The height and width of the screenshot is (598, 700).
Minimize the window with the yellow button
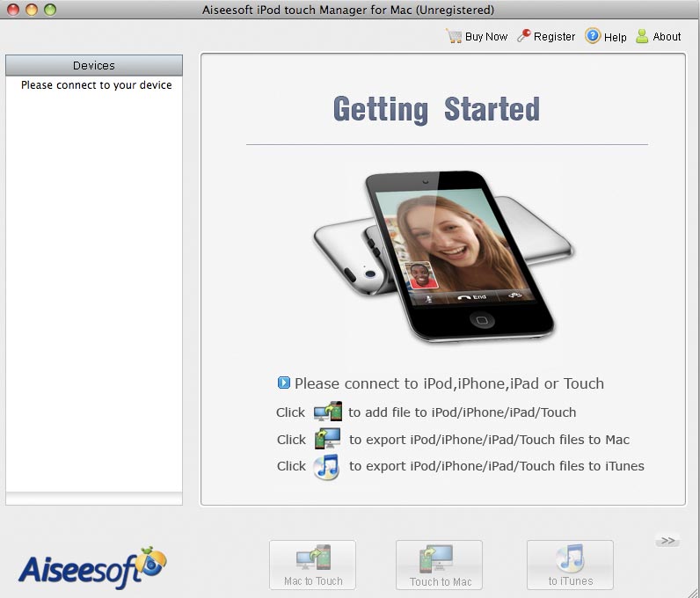[x=32, y=10]
